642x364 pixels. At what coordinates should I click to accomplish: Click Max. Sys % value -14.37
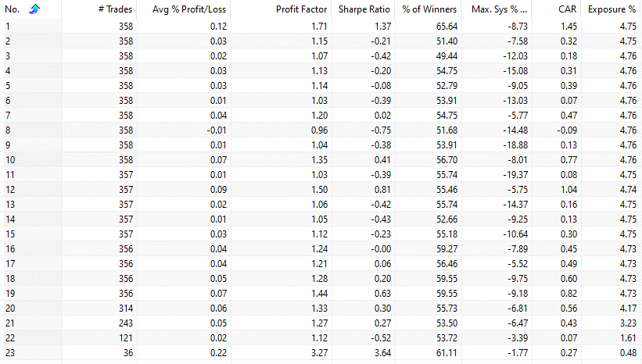pyautogui.click(x=515, y=204)
